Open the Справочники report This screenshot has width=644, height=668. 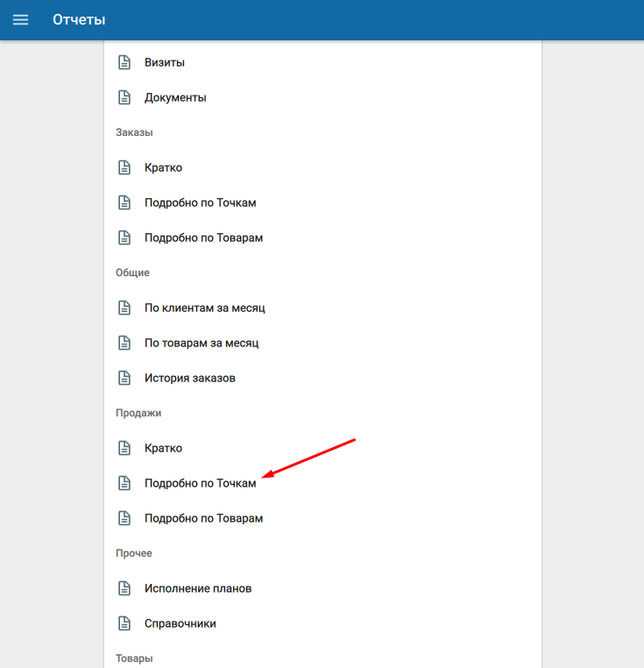(x=180, y=623)
